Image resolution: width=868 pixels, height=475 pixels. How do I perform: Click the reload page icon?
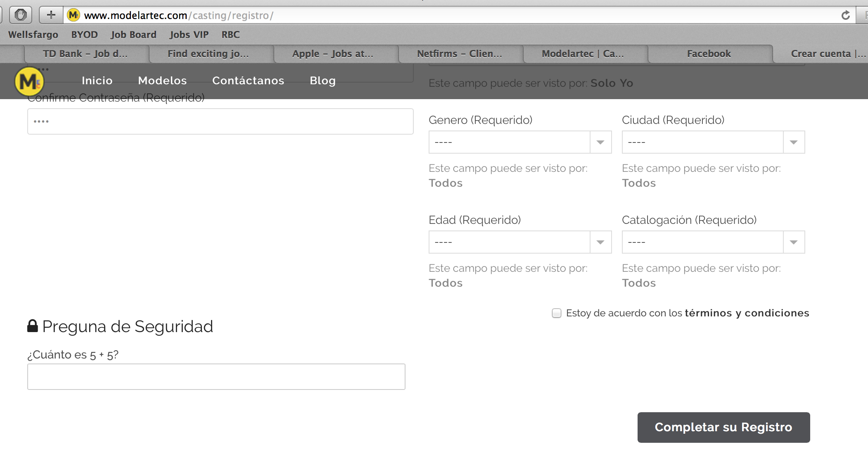tap(845, 15)
